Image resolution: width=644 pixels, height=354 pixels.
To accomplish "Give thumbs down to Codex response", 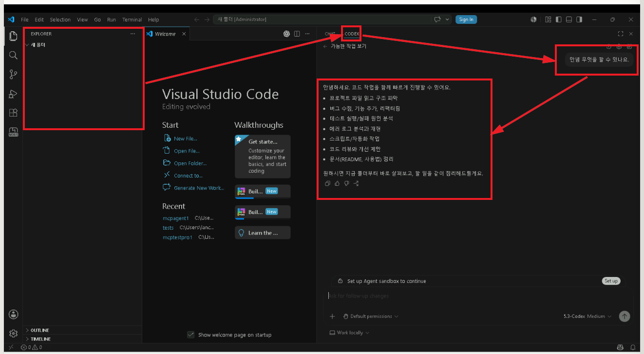I will (x=346, y=183).
